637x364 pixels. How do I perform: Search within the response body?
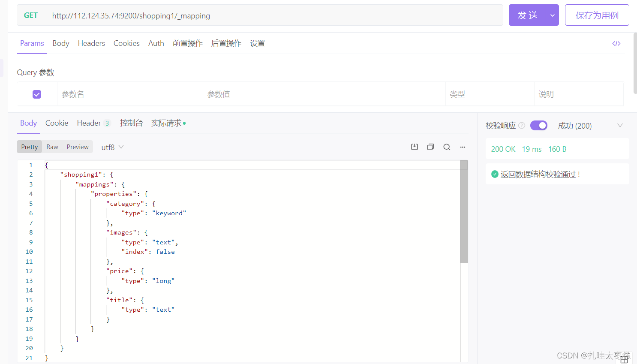pos(447,147)
